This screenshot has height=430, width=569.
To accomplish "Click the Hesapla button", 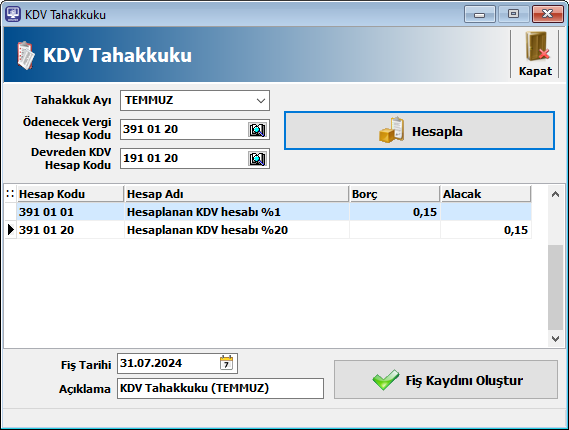I will pyautogui.click(x=419, y=131).
